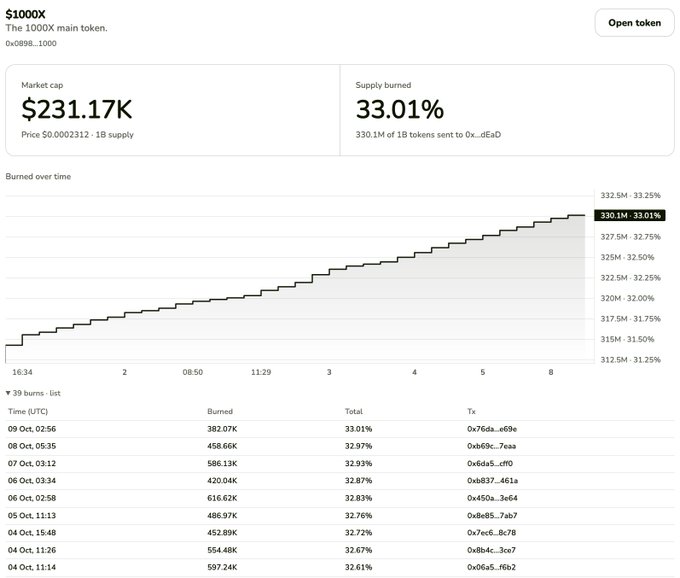The width and height of the screenshot is (680, 578).
Task: Click the total 32.83% cell
Action: (358, 498)
